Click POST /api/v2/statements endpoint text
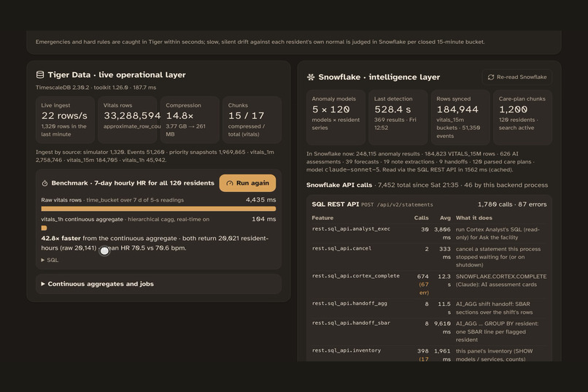588x392 pixels. tap(397, 205)
